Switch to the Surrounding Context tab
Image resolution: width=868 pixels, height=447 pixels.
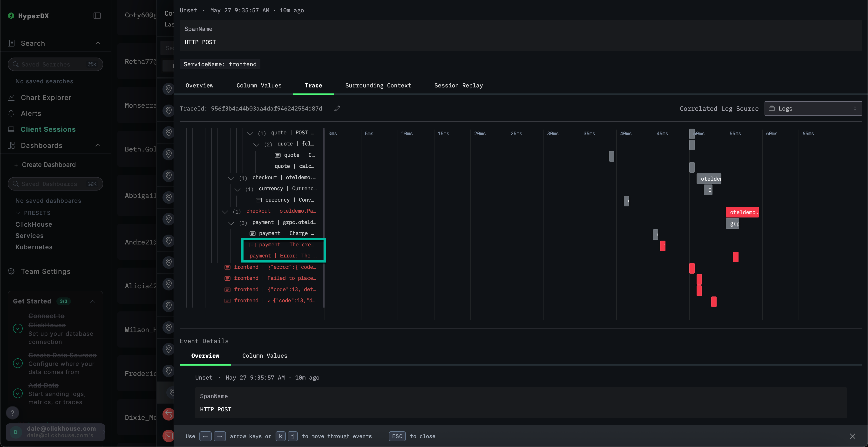378,85
